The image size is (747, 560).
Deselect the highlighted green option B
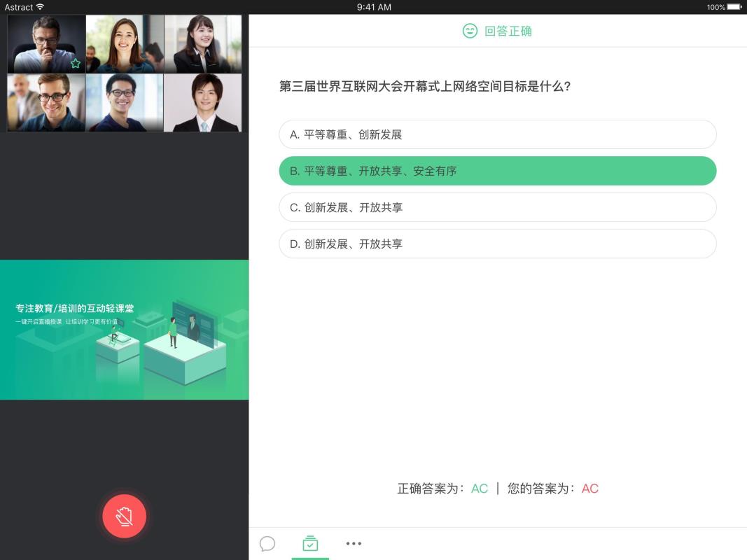tap(497, 171)
